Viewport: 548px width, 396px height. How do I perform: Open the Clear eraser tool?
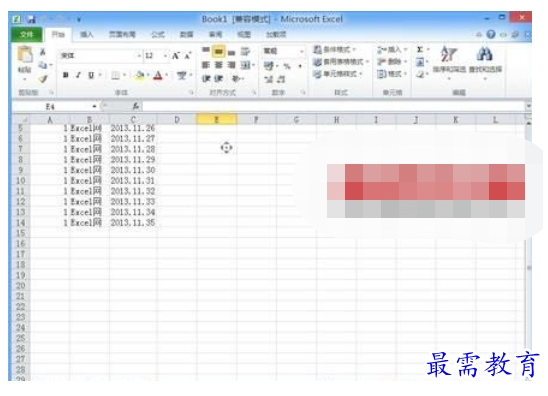[x=420, y=74]
